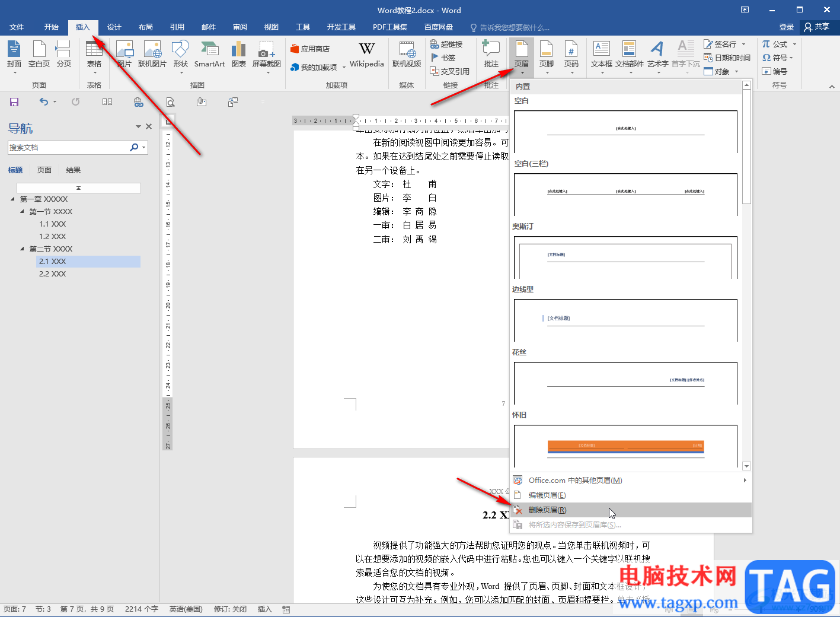Open the 开始 (Home) ribbon tab

(x=52, y=27)
